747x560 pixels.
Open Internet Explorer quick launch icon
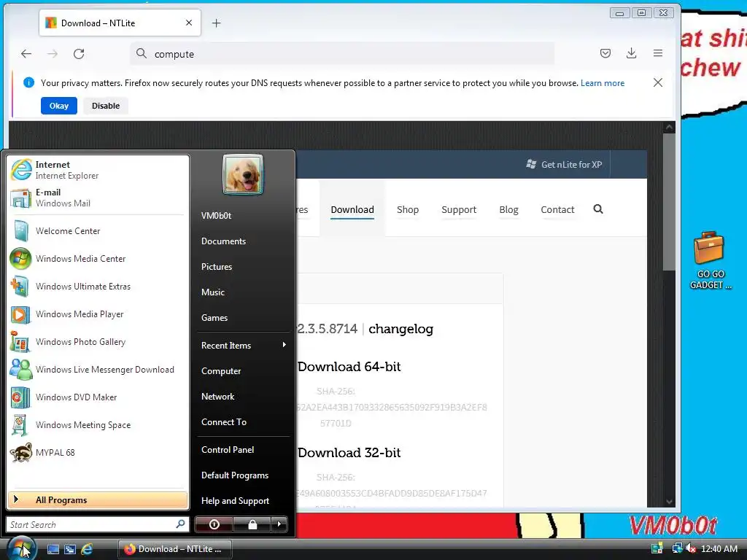pos(87,549)
